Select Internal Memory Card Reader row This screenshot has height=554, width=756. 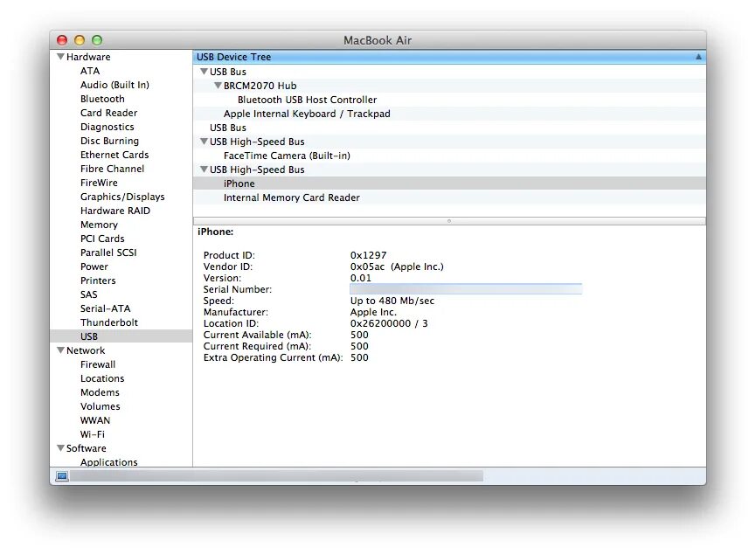(x=449, y=197)
